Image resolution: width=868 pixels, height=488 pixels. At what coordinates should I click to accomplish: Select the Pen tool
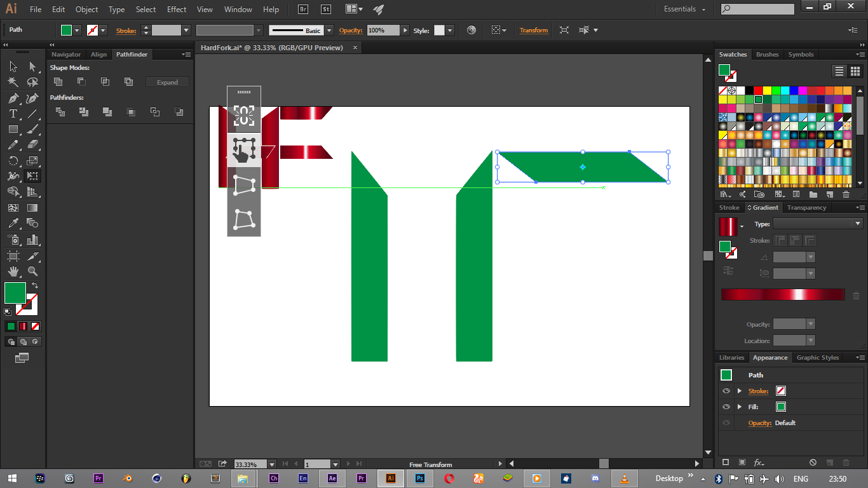13,98
